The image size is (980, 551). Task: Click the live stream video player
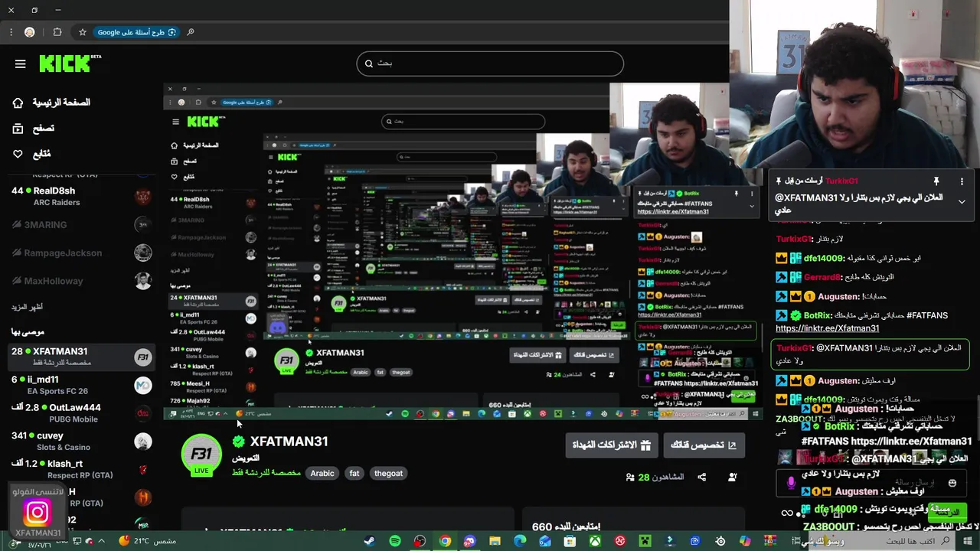[463, 251]
